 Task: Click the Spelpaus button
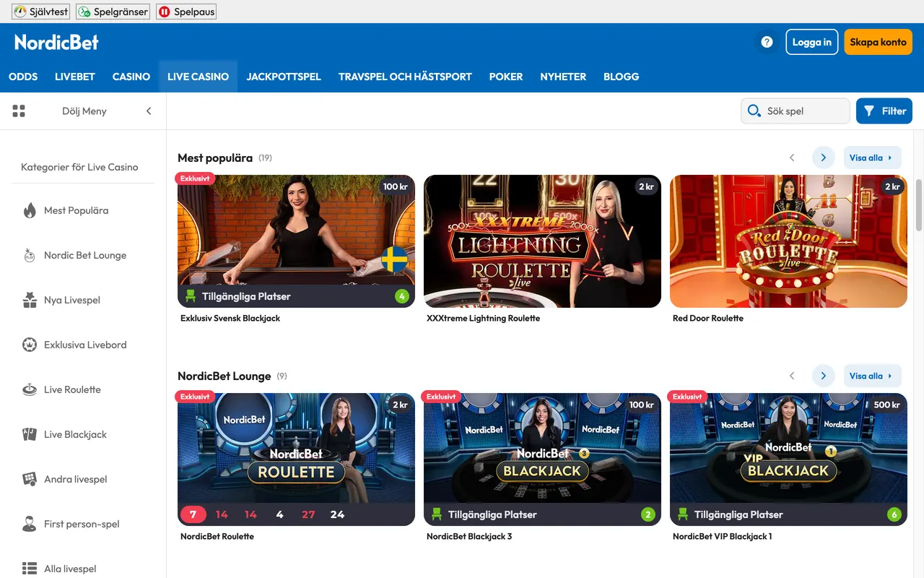point(186,12)
